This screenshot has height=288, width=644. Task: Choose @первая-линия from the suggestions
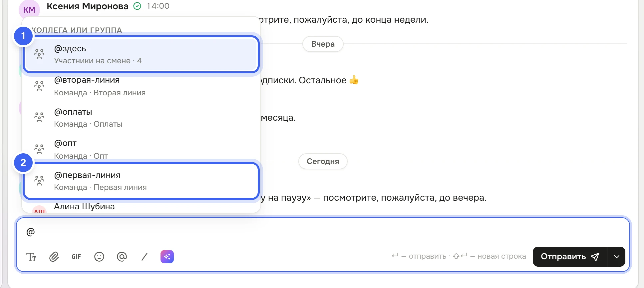click(x=141, y=181)
